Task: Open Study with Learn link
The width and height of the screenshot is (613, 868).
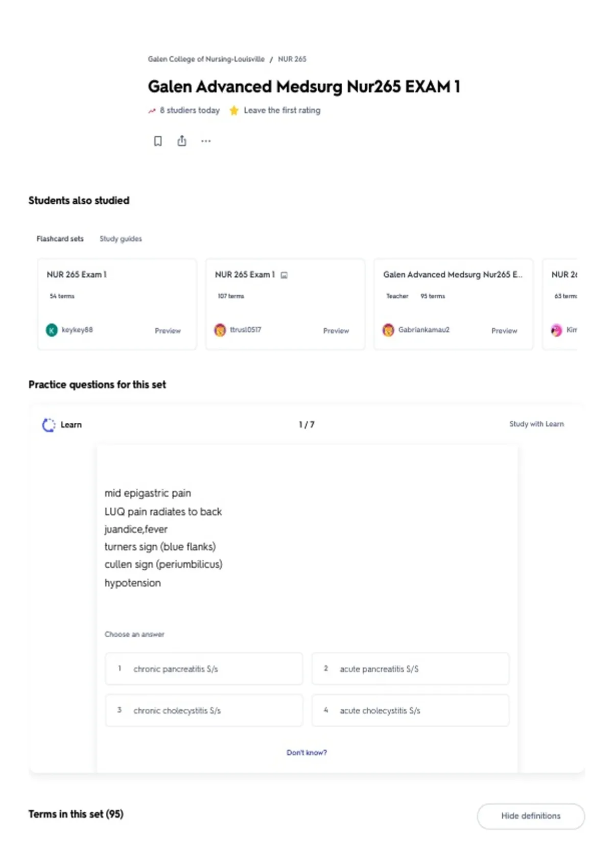Action: [536, 424]
